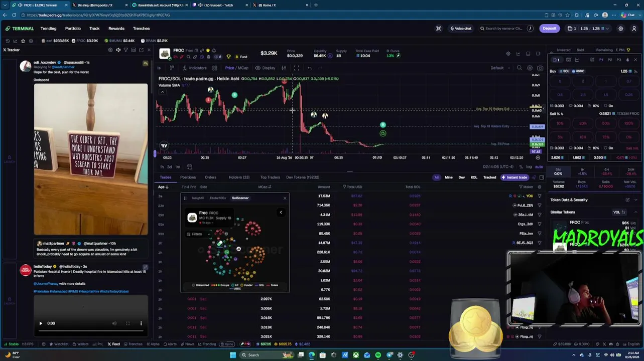Collapse the Volume SMA legend arrow
This screenshot has width=644, height=361.
click(162, 92)
